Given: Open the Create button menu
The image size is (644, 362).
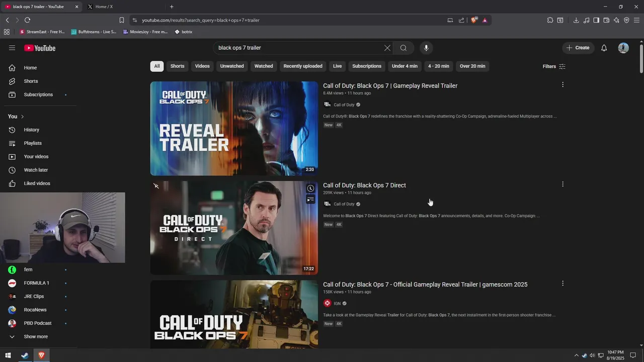Looking at the screenshot, I should (x=578, y=48).
